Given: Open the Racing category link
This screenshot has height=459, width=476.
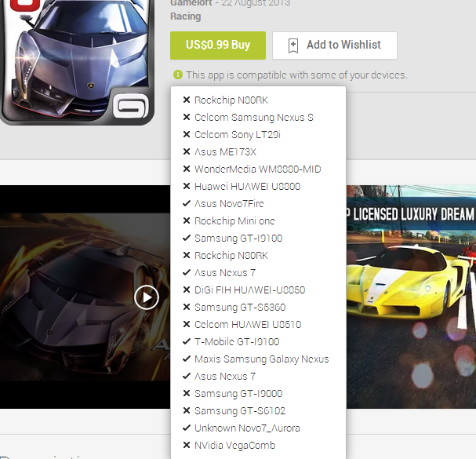Looking at the screenshot, I should (185, 16).
